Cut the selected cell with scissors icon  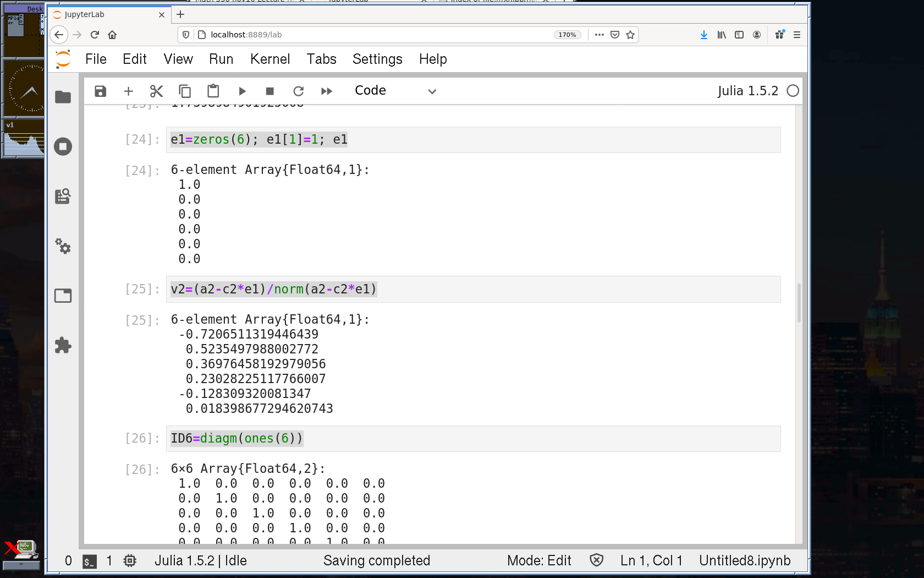click(x=157, y=91)
